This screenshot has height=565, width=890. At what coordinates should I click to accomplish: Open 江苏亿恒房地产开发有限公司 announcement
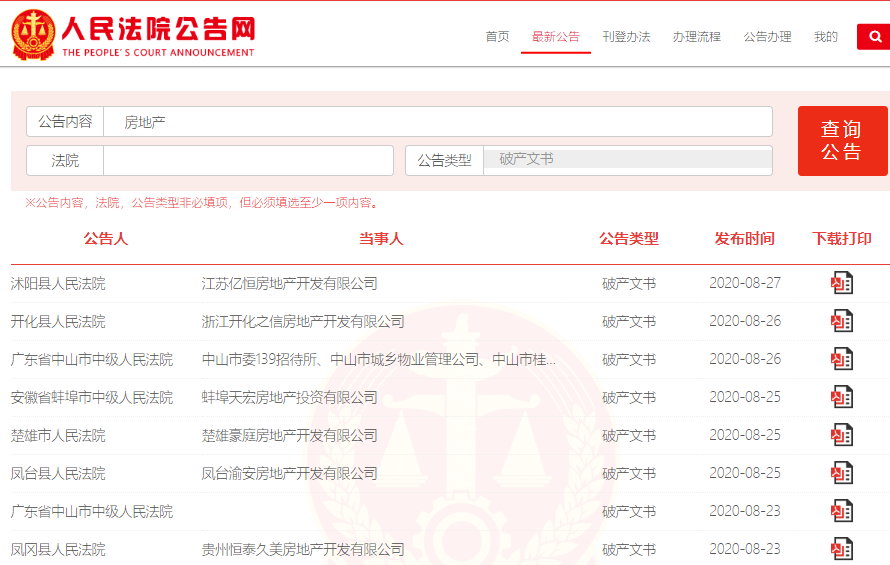coord(289,283)
